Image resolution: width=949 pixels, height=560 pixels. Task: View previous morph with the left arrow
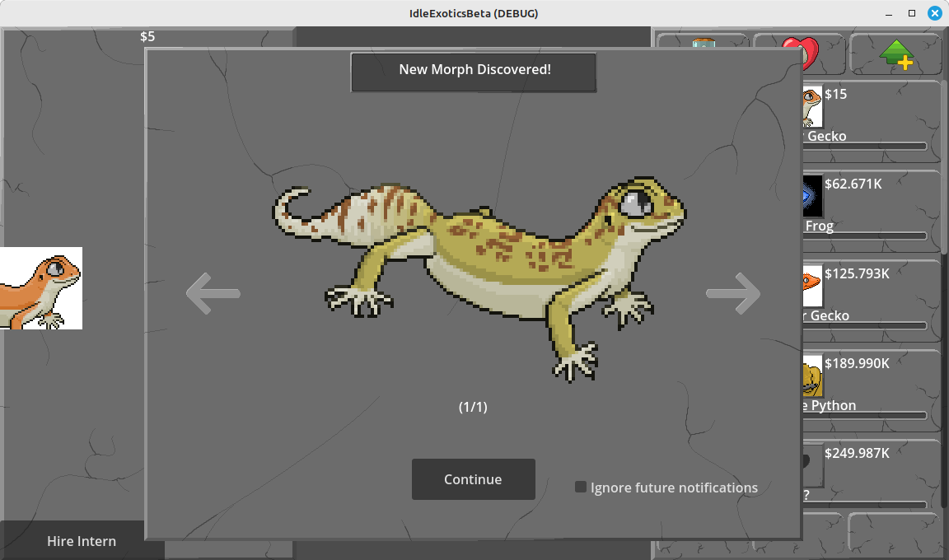pyautogui.click(x=213, y=293)
